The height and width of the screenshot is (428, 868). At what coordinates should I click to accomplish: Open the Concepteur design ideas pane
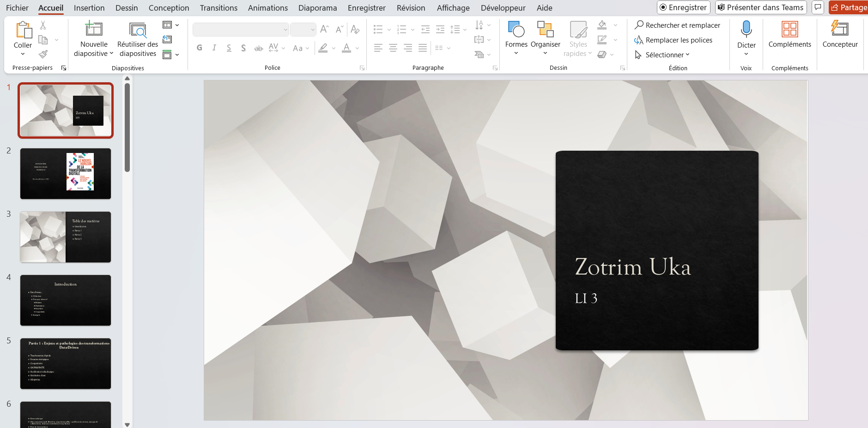(839, 30)
